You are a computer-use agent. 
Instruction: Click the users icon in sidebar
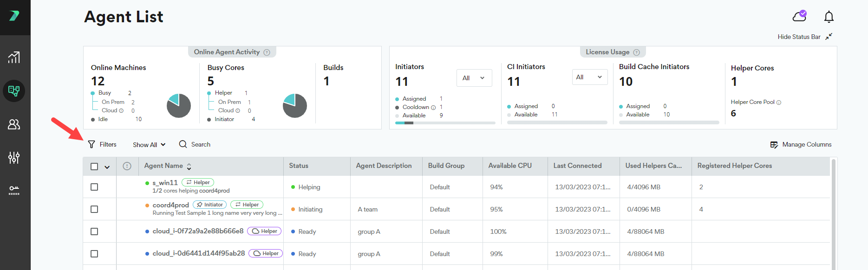(14, 124)
